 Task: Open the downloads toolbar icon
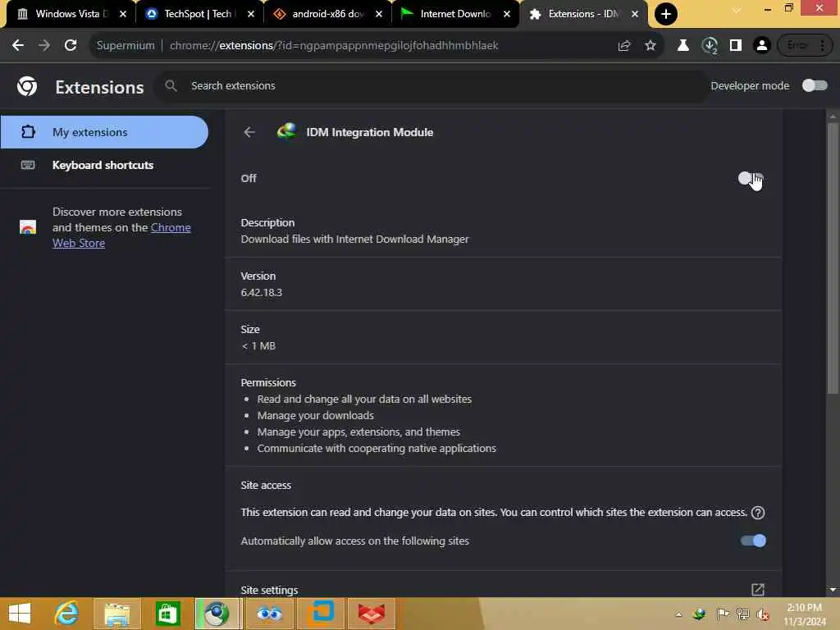pyautogui.click(x=710, y=46)
